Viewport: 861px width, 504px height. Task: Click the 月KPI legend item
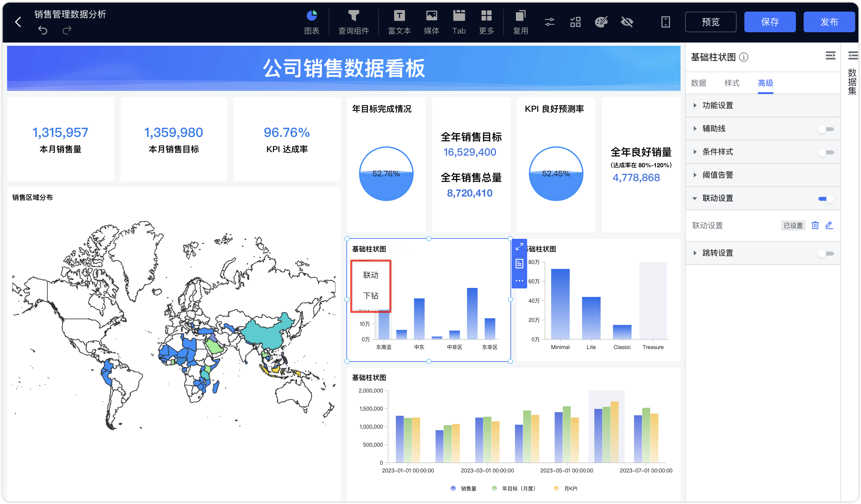pos(566,489)
